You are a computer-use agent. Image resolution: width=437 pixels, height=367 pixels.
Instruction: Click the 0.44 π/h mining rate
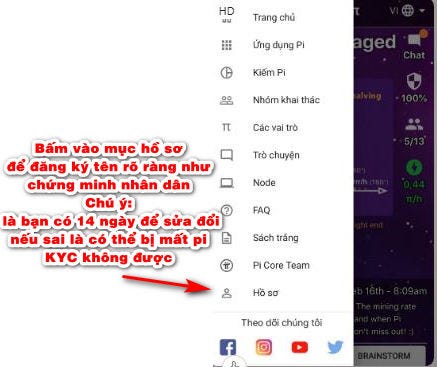414,191
